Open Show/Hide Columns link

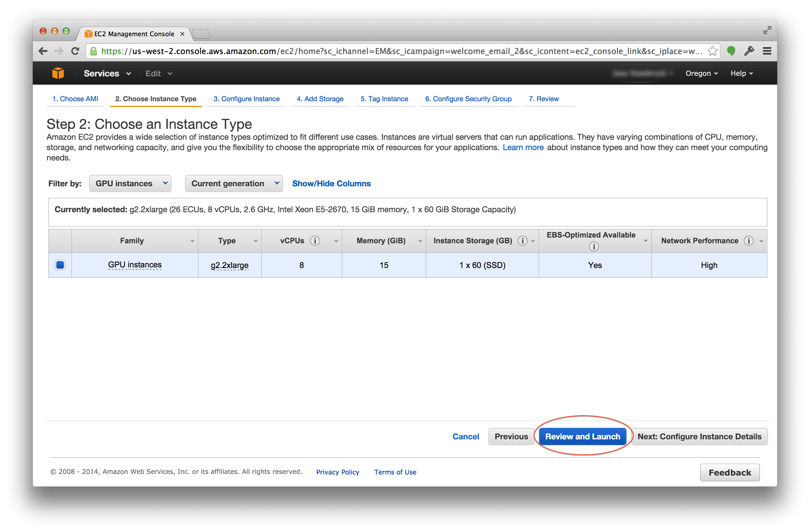tap(331, 184)
